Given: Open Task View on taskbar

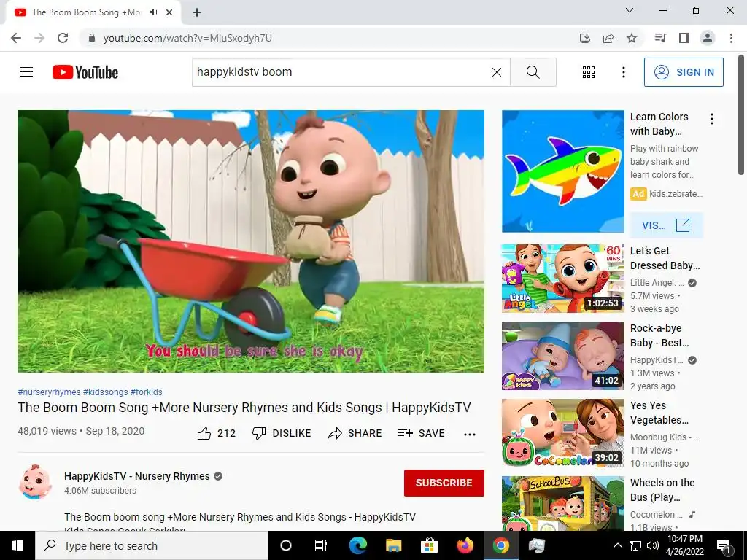Looking at the screenshot, I should point(321,545).
